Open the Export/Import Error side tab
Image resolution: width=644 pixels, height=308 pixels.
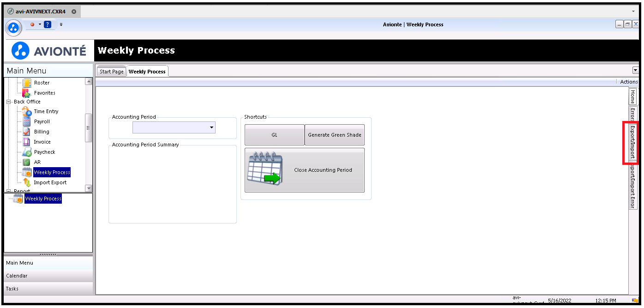tap(633, 186)
